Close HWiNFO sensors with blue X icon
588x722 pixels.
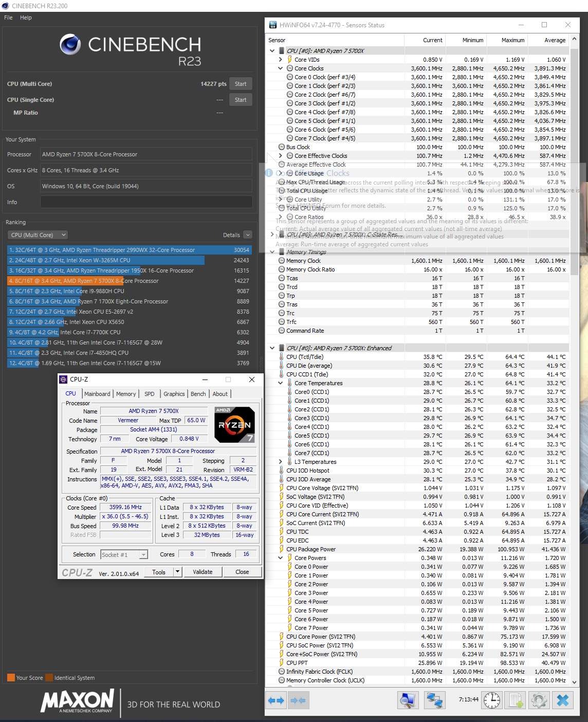pyautogui.click(x=563, y=700)
